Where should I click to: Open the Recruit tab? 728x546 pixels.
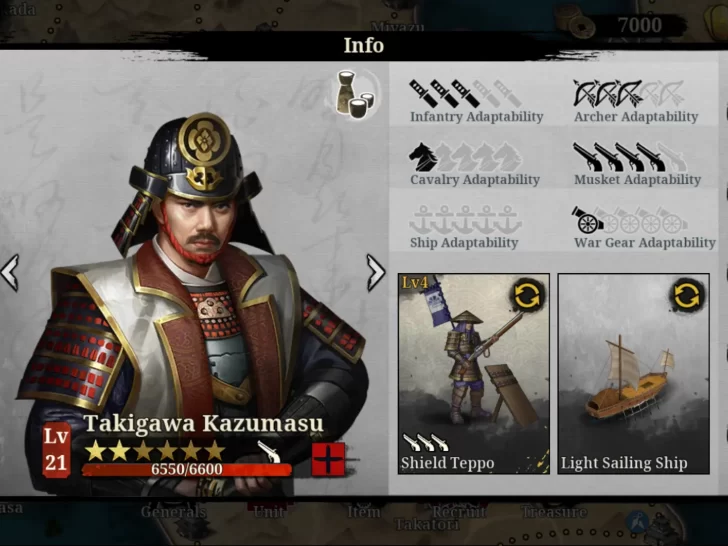pyautogui.click(x=459, y=512)
